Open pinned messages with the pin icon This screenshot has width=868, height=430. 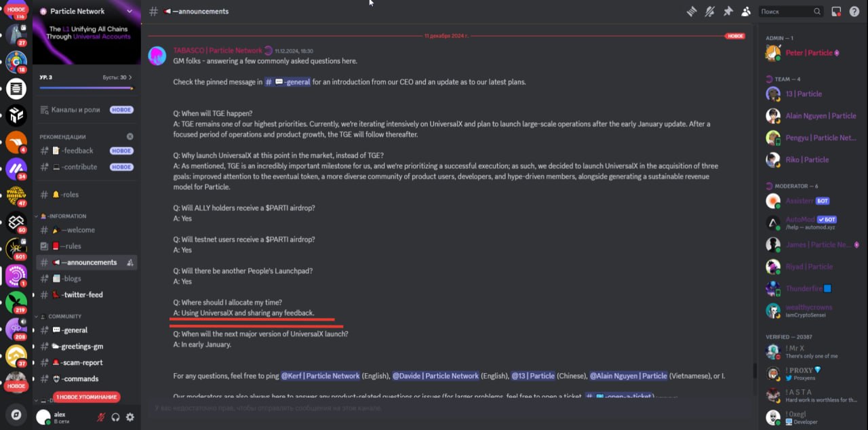point(728,12)
